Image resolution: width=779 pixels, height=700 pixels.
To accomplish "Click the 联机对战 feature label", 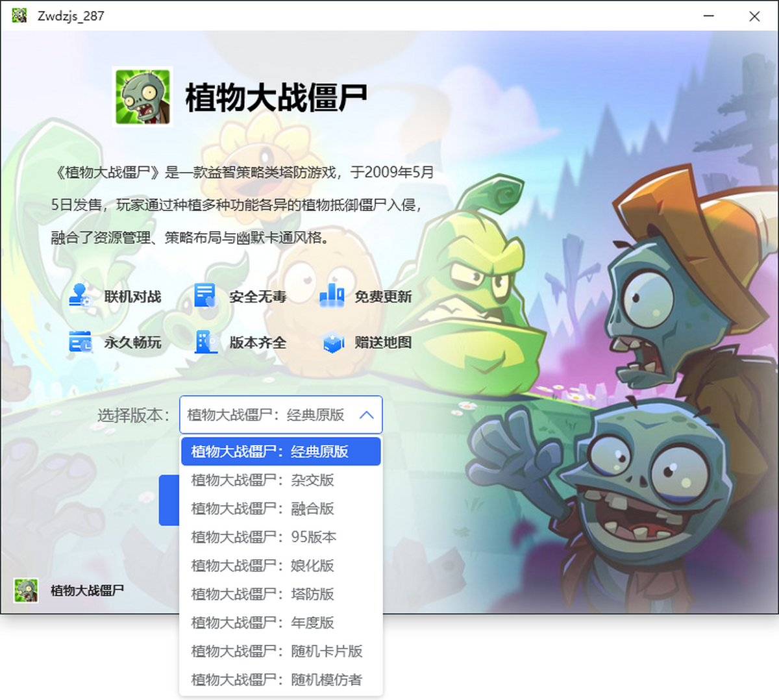I will click(132, 297).
